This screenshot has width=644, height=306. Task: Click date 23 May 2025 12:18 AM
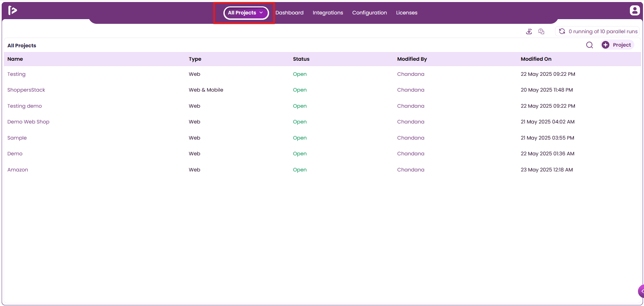pyautogui.click(x=547, y=170)
